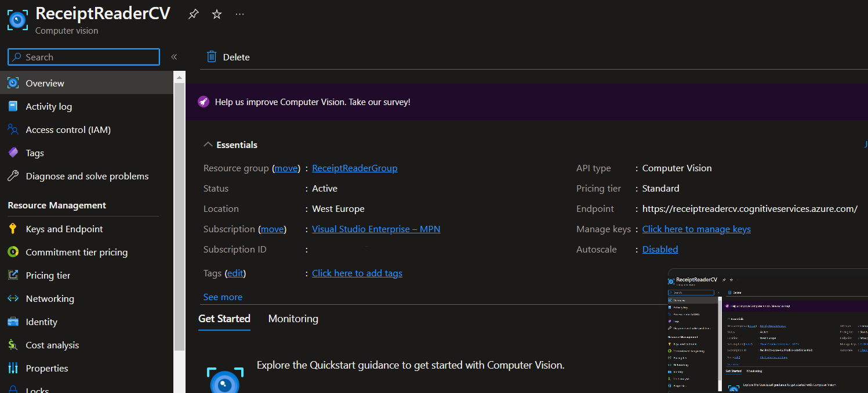Mark ReceiptReaderCV as a favorite with the star

click(x=217, y=15)
